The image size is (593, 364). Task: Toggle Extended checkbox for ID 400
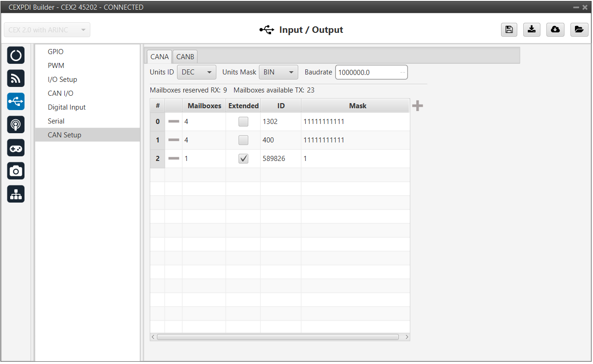pyautogui.click(x=243, y=140)
